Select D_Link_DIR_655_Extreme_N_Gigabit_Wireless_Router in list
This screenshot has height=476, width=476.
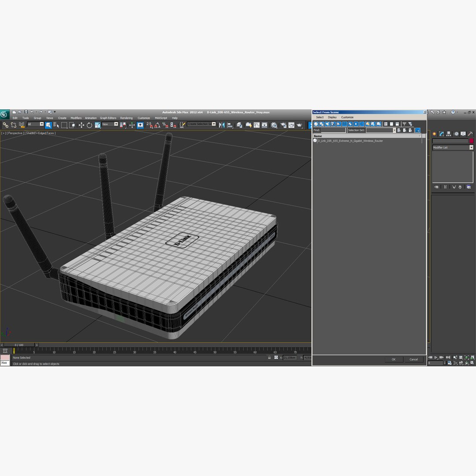tap(350, 141)
